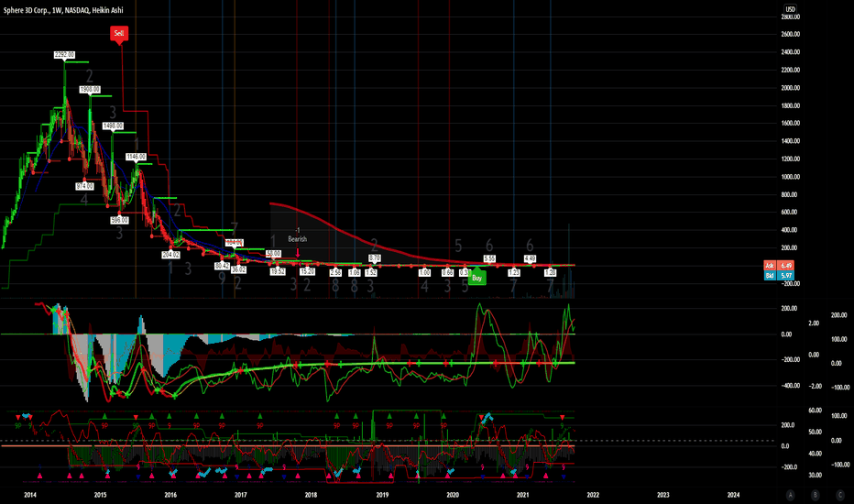Screen dimensions: 854x504
Task: Select the 80.42 low label
Action: (x=223, y=266)
